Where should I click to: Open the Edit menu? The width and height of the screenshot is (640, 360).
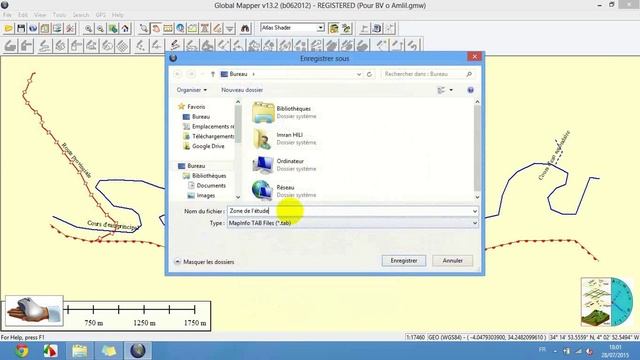[23, 15]
